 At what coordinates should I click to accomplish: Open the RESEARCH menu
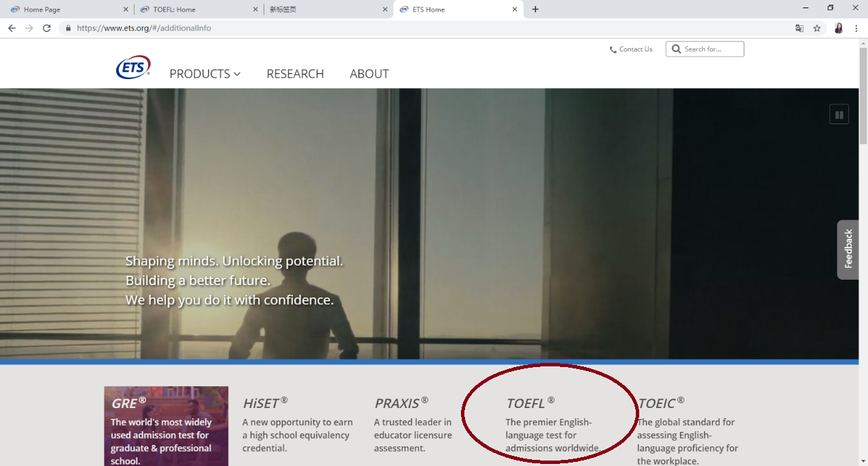(x=295, y=74)
